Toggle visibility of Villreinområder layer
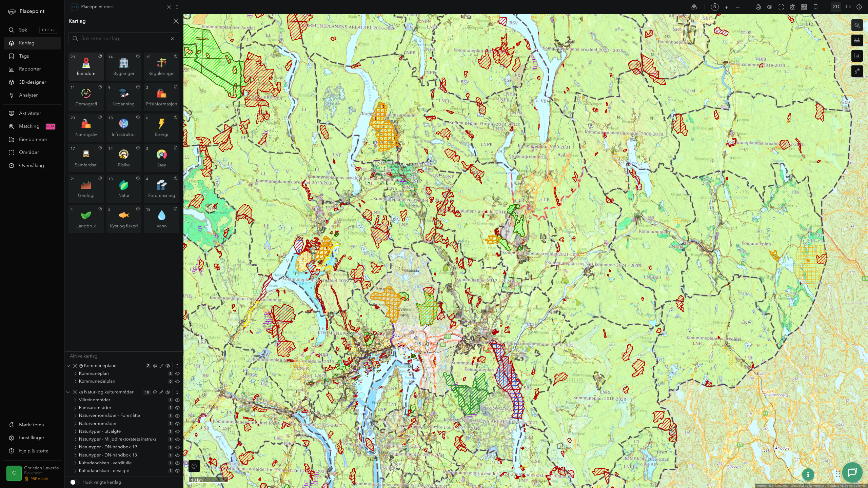868x488 pixels. (177, 400)
